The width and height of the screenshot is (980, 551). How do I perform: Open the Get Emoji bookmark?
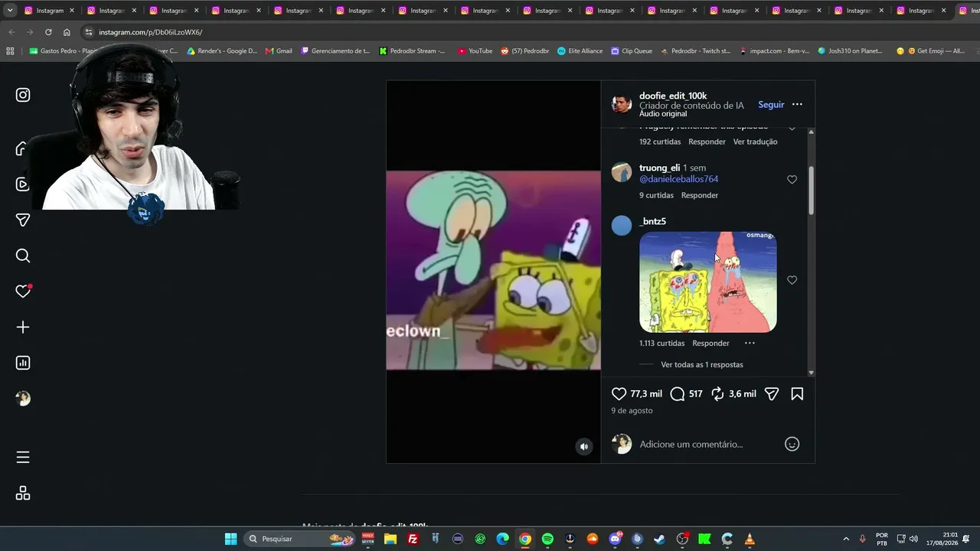930,51
